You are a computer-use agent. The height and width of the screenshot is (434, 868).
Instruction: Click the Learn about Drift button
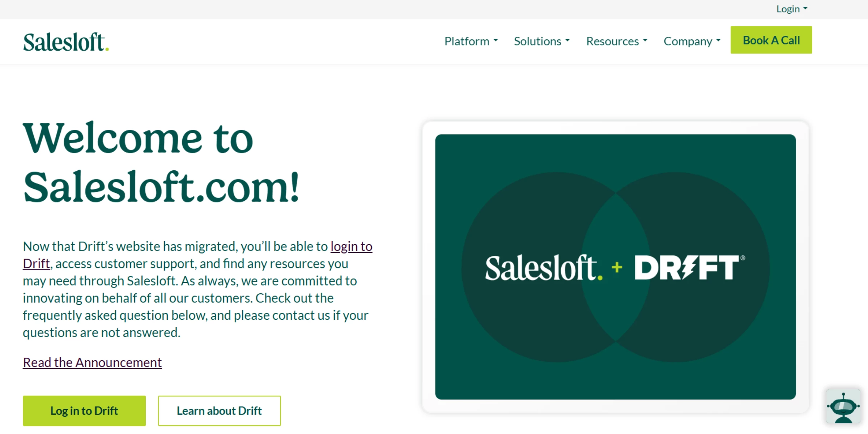(219, 411)
